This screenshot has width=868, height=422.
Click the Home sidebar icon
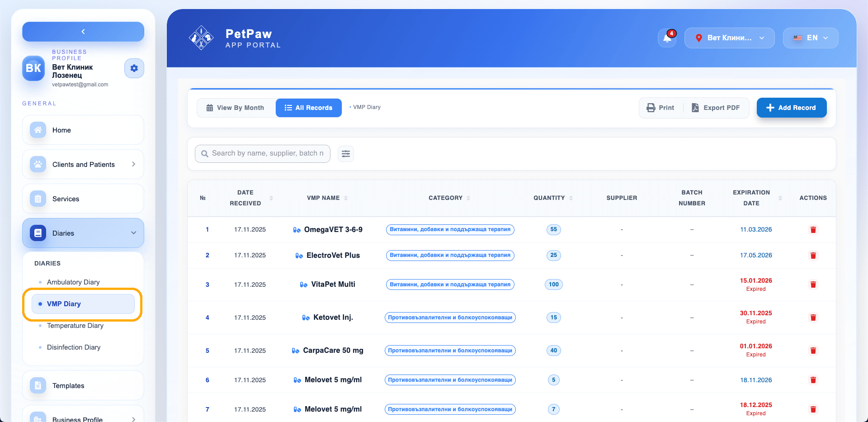[38, 130]
